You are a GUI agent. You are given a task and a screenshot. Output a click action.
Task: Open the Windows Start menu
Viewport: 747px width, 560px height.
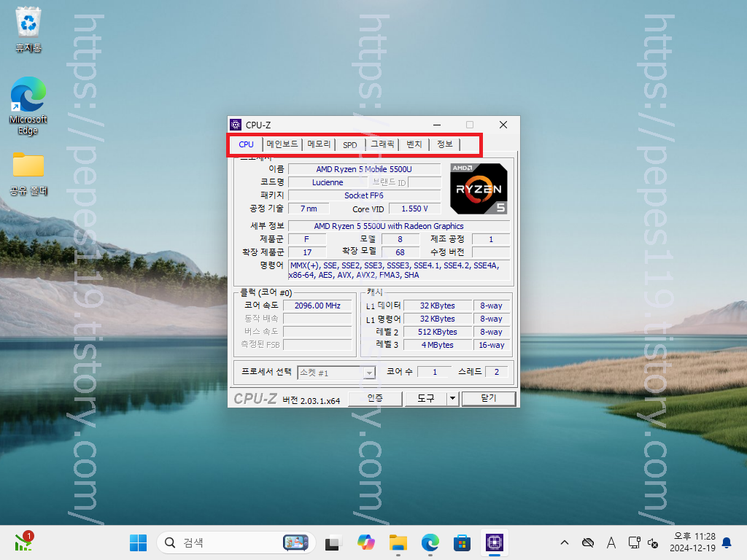click(x=138, y=542)
